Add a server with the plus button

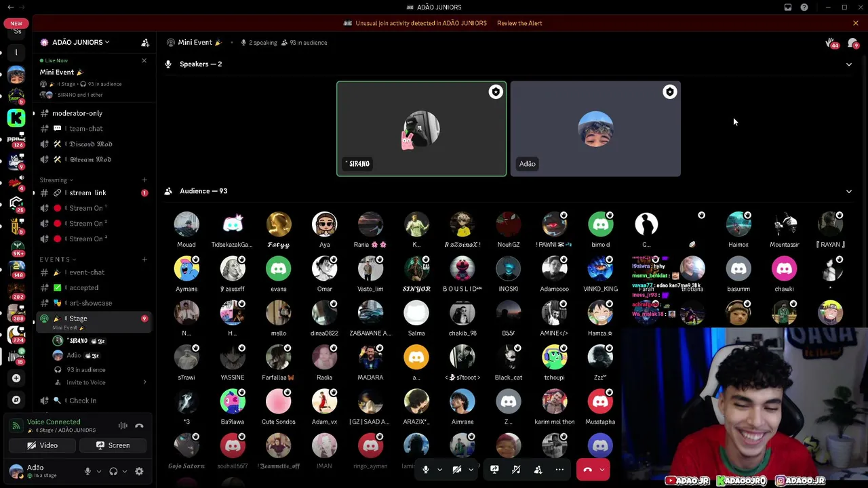tap(16, 378)
